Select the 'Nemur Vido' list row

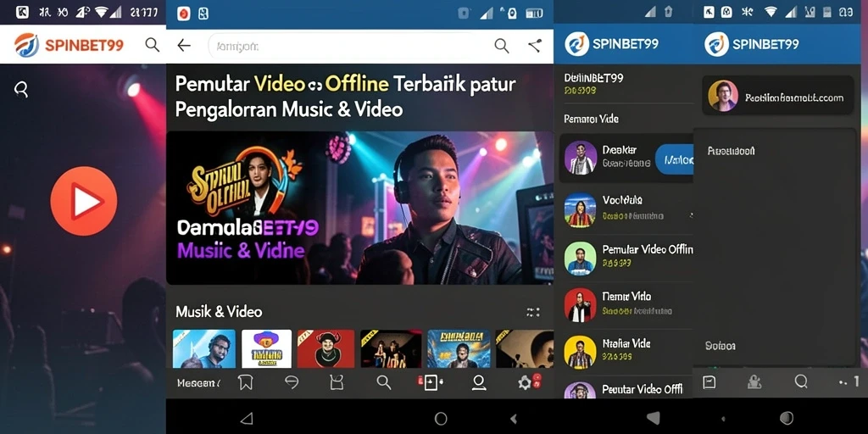tap(626, 305)
